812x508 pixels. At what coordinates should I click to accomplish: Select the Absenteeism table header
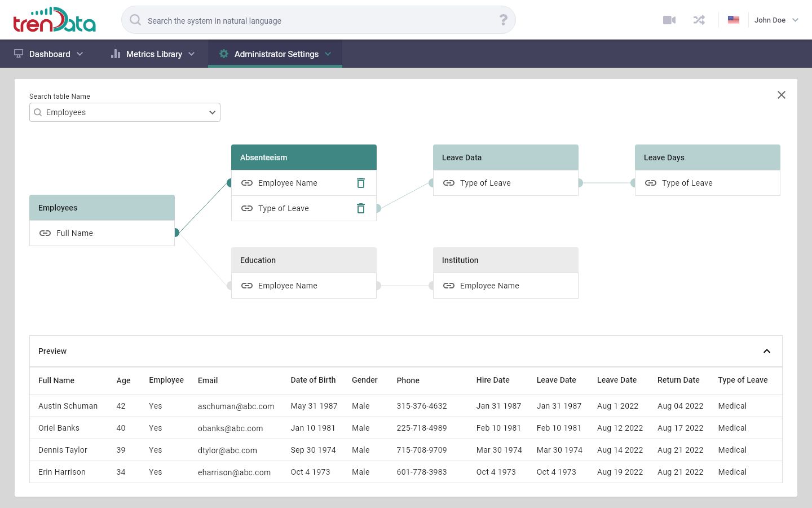pos(303,157)
